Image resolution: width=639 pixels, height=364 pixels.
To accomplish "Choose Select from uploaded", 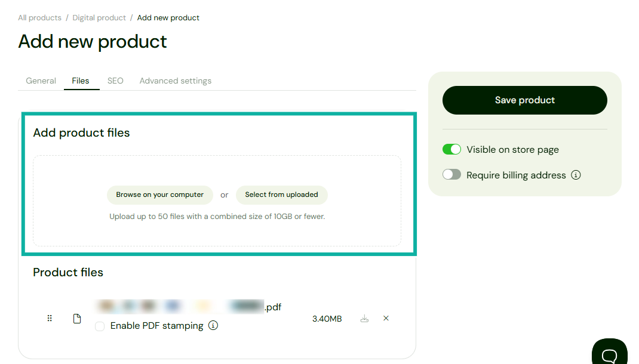I will pyautogui.click(x=281, y=195).
